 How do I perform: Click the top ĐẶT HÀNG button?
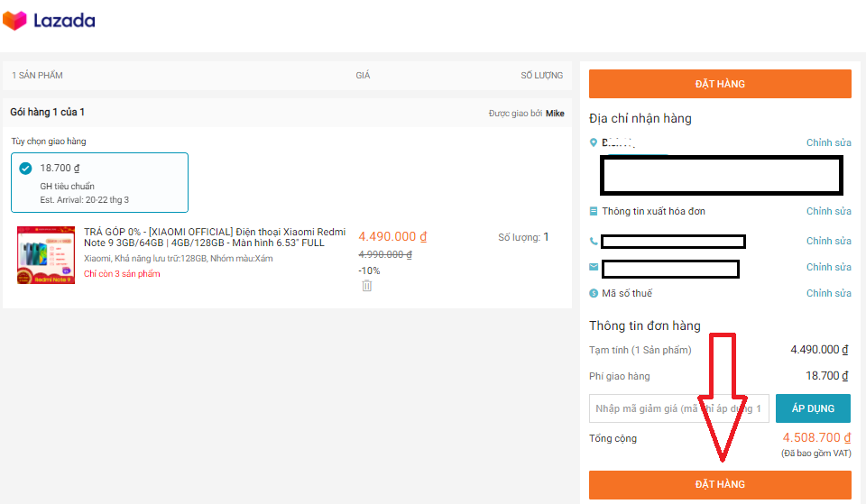tap(720, 84)
